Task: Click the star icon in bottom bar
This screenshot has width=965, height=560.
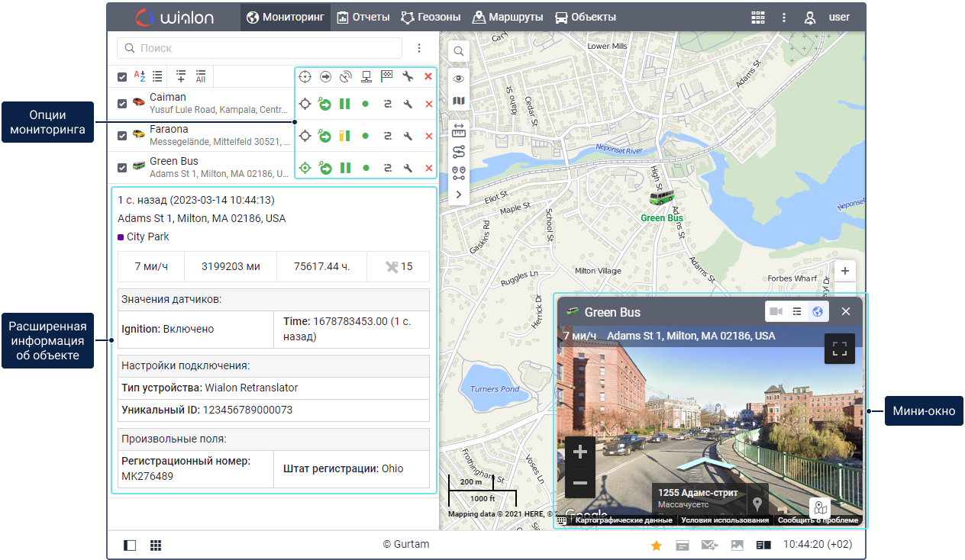Action: coord(656,545)
